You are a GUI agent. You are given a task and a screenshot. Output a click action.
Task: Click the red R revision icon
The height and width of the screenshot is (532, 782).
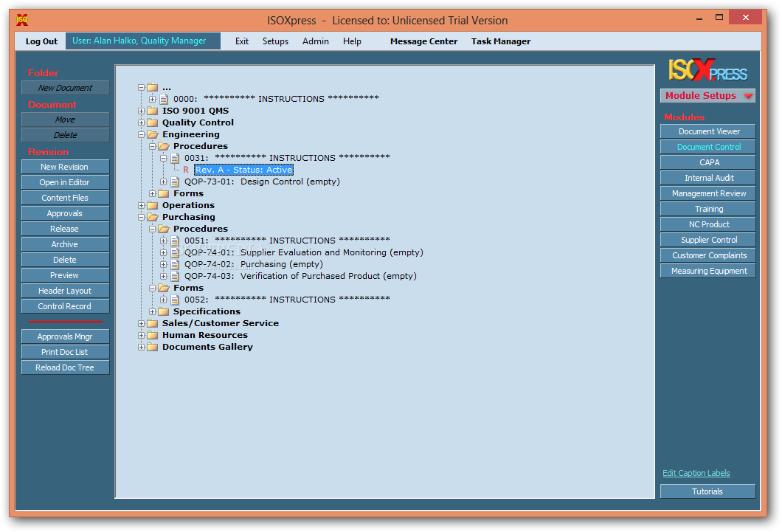186,170
